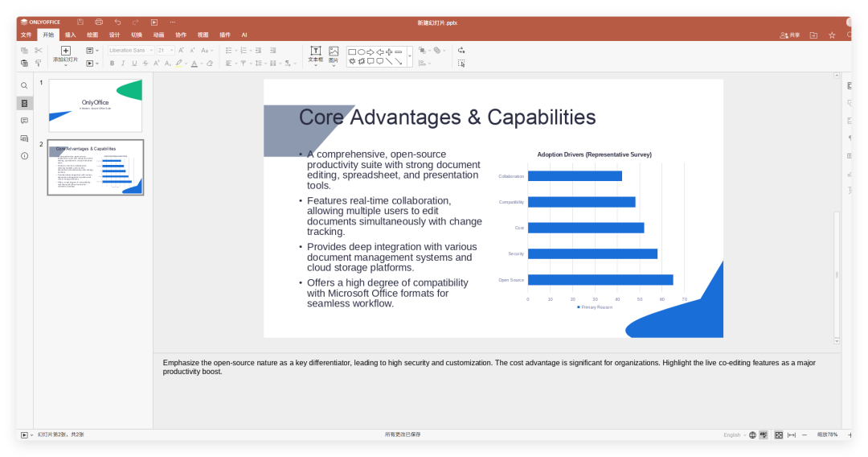Viewport: 868px width, 457px height.
Task: Click the Save icon in title bar
Action: (80, 23)
